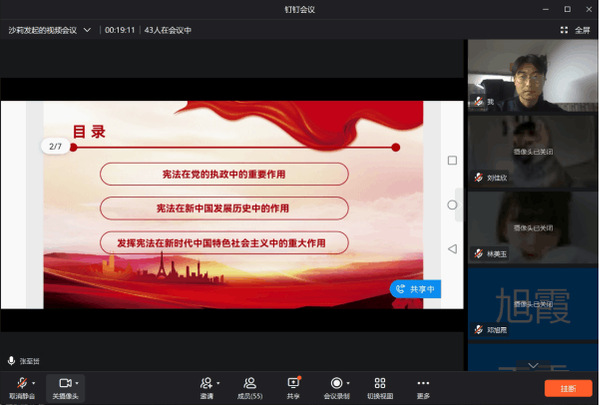The width and height of the screenshot is (599, 405).
Task: Select 林美玉 participant video thumbnail
Action: click(x=533, y=227)
